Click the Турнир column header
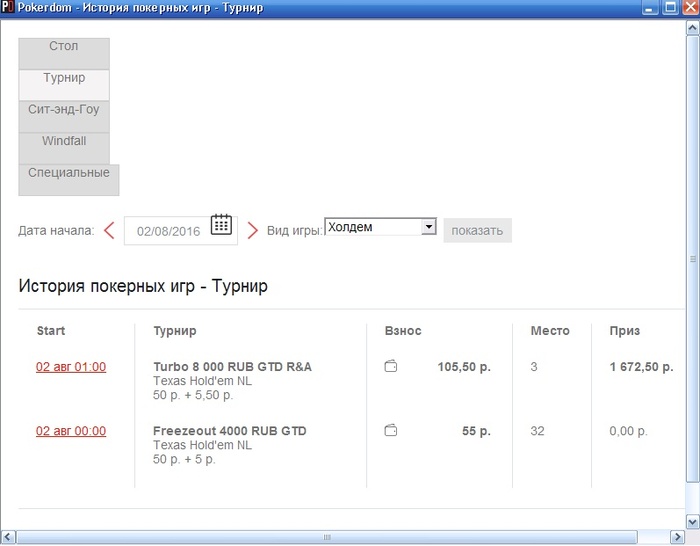Viewport: 700px width, 546px height. click(x=175, y=331)
